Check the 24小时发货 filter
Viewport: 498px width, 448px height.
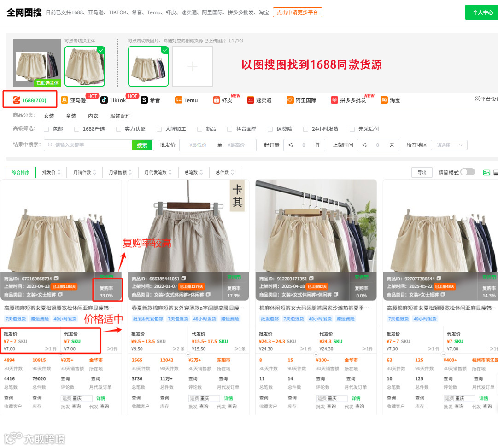tap(305, 129)
